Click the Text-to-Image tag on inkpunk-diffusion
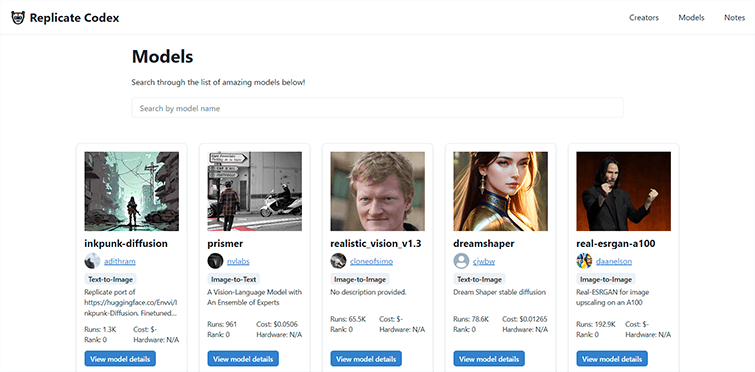The image size is (755, 372). click(111, 279)
